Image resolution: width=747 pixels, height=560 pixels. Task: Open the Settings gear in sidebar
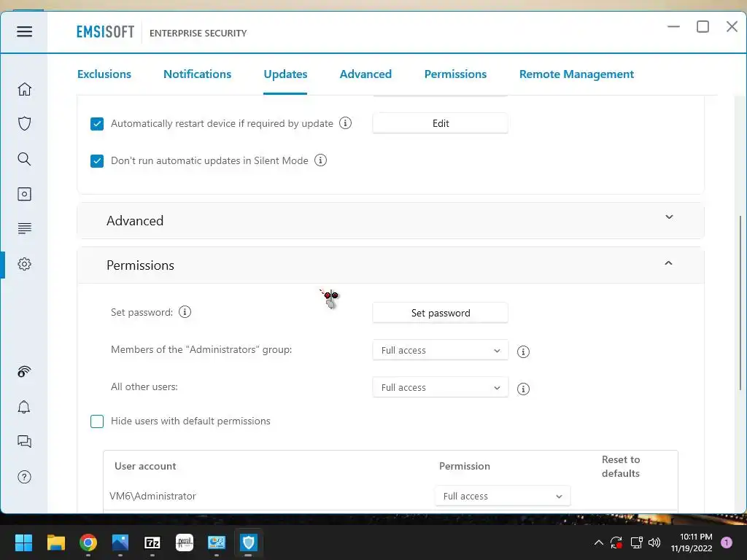[24, 264]
